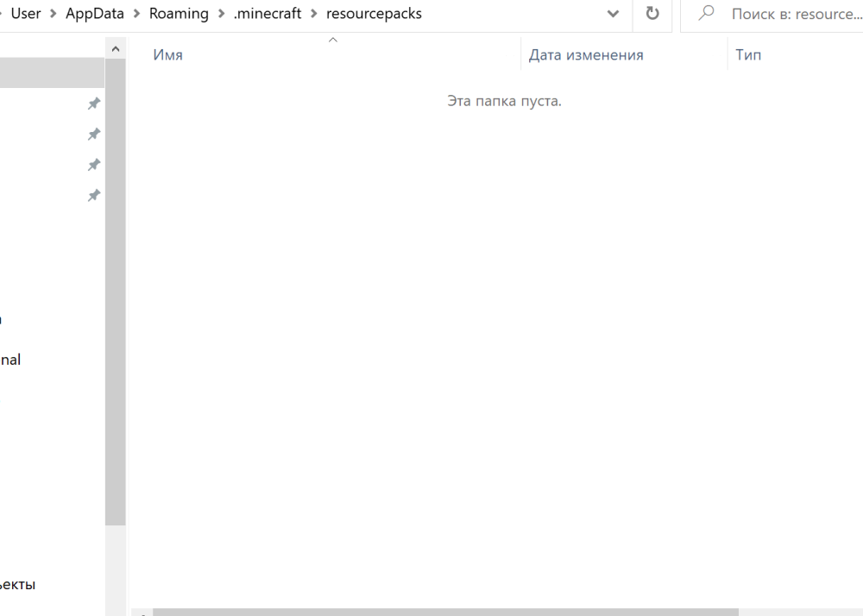Expand chevron after .minecraft in path
Screen dimensions: 863x616
314,13
